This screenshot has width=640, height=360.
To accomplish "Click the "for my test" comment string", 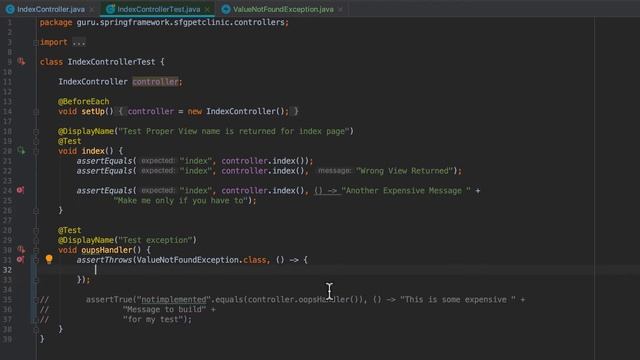I will [153, 319].
